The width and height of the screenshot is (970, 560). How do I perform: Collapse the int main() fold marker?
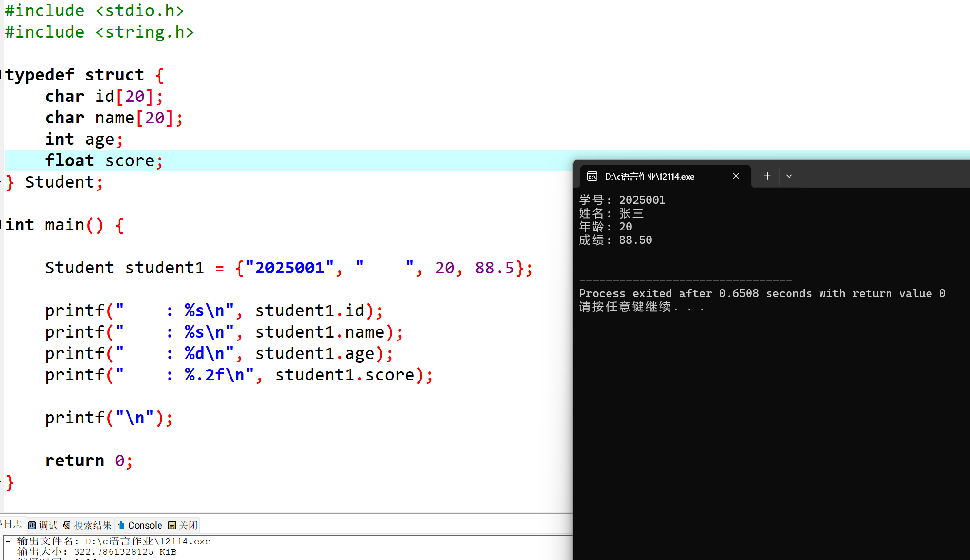(1, 224)
